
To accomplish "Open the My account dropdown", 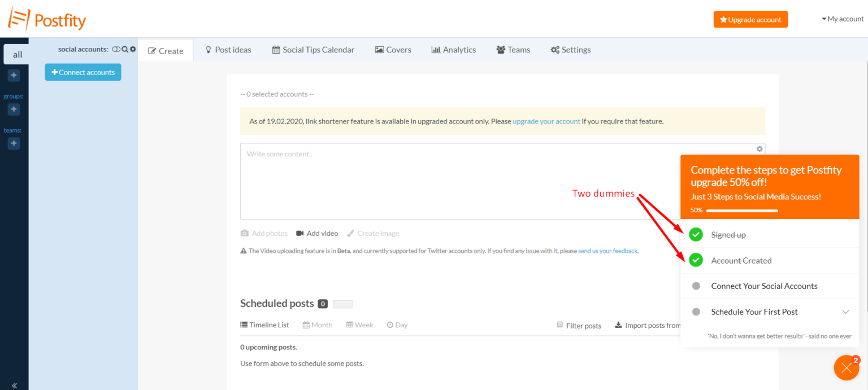I will [841, 18].
